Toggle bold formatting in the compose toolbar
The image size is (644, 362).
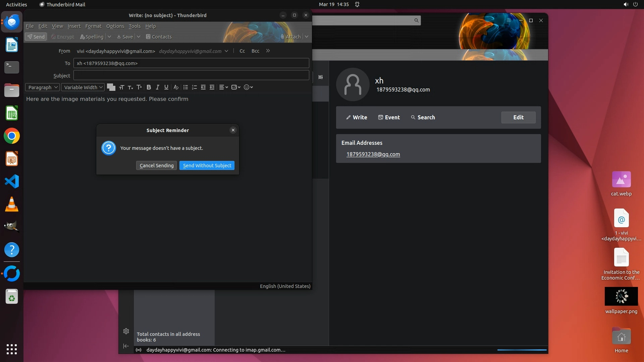(149, 87)
